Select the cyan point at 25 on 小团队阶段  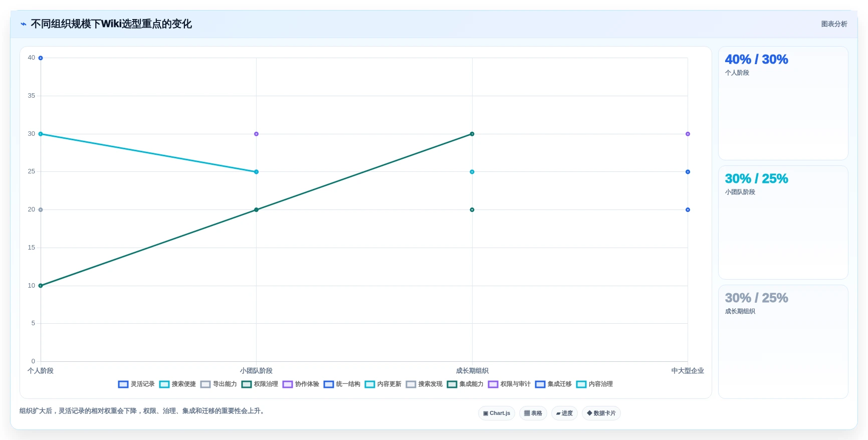click(x=256, y=172)
